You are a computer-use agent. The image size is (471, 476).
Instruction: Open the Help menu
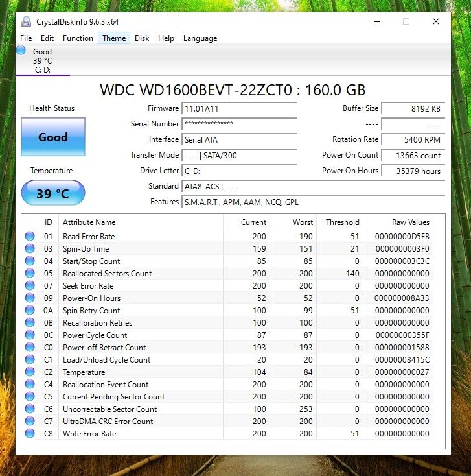[166, 38]
